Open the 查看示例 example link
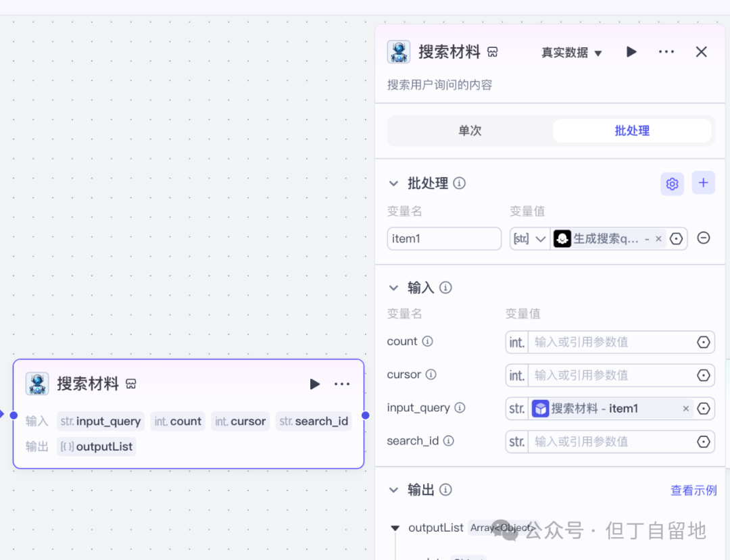The image size is (730, 560). (693, 490)
